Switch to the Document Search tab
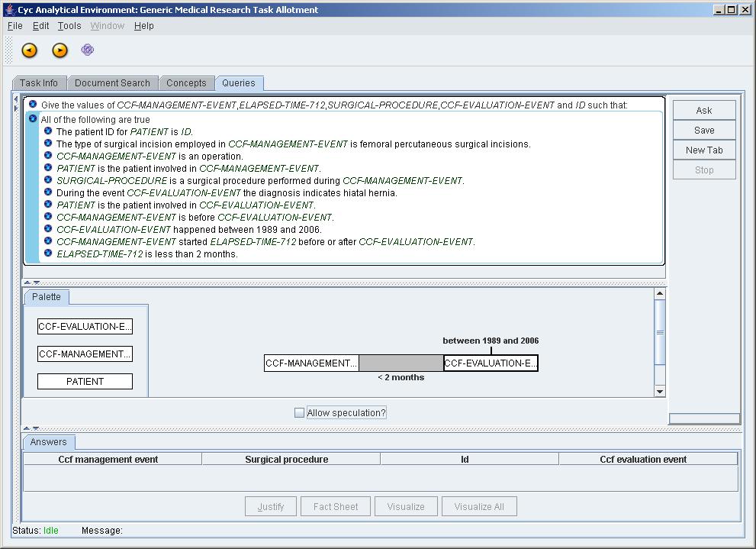This screenshot has height=549, width=756. click(112, 83)
